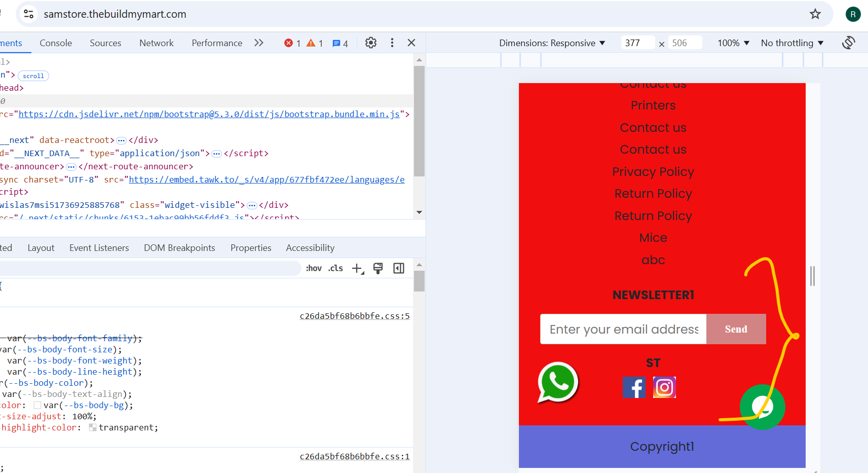The width and height of the screenshot is (868, 473).
Task: View site information icon in address bar
Action: pos(29,14)
